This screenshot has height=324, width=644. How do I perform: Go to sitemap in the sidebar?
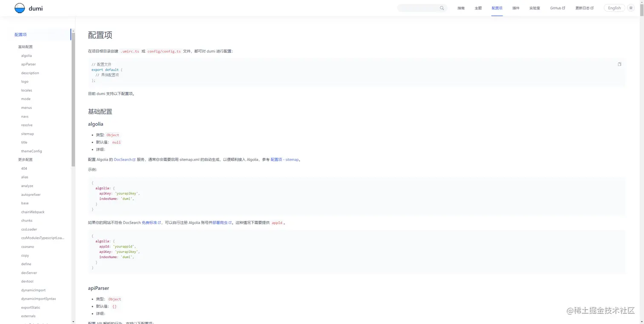[x=27, y=134]
